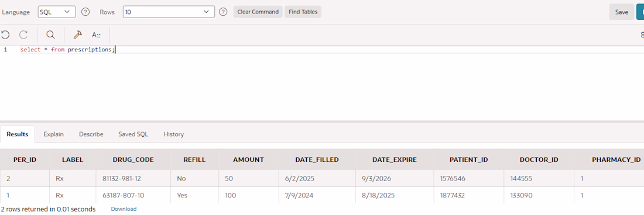Screen dimensions: 644x215
Task: Click the query builder hammer icon
Action: tap(77, 35)
